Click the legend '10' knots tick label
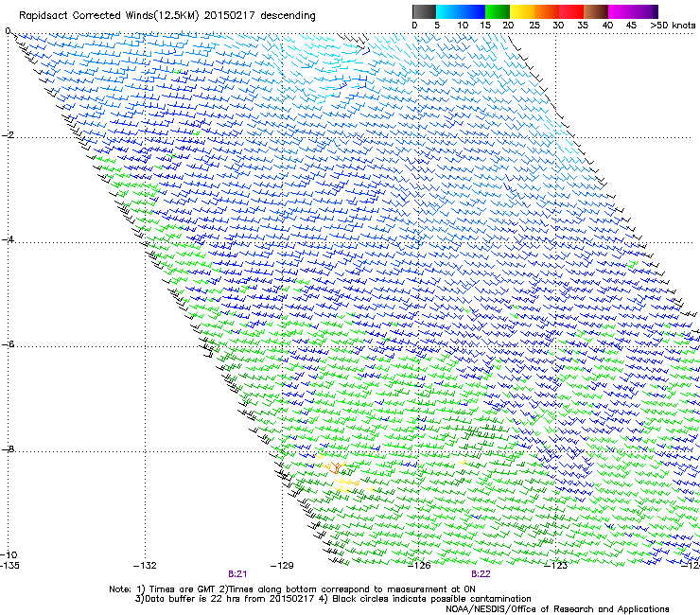The image size is (700, 615). coord(463,26)
